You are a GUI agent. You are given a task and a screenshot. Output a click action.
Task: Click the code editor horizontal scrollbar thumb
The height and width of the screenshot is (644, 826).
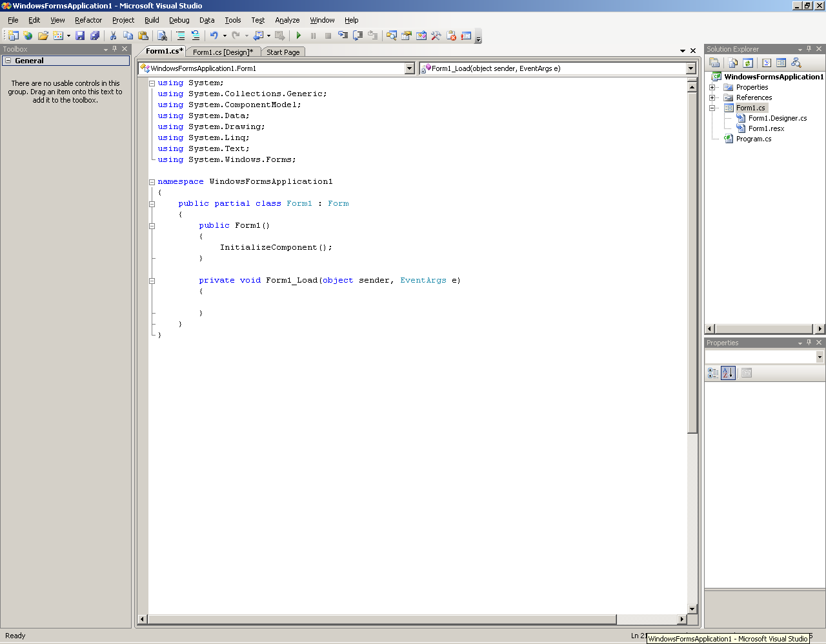coord(382,619)
